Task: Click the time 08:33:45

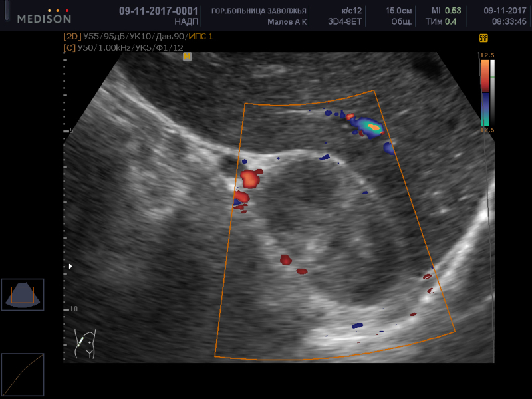Action: click(509, 22)
